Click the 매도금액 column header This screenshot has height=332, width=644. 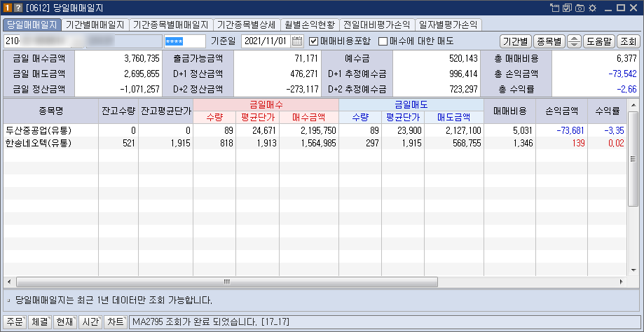point(454,118)
